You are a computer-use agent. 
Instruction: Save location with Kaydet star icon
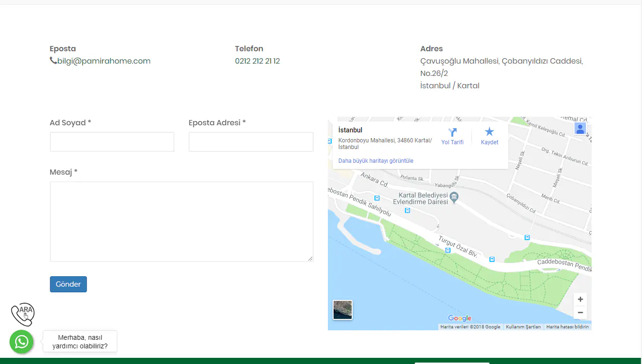coord(489,132)
